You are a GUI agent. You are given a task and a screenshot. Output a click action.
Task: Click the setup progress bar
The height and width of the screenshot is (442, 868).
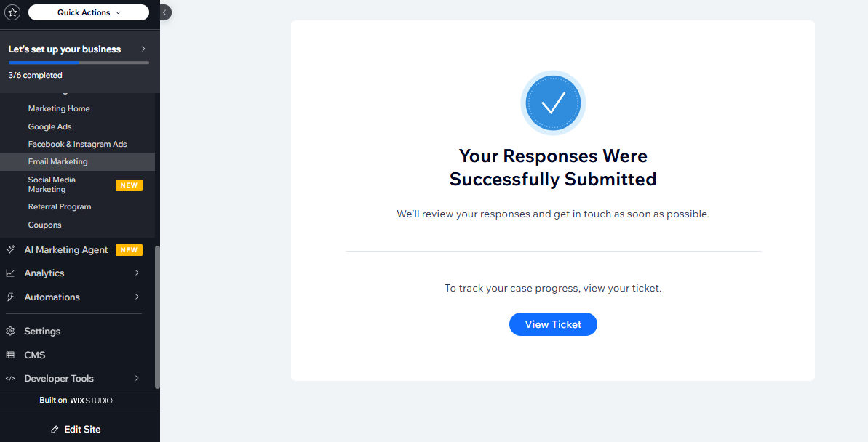point(79,63)
